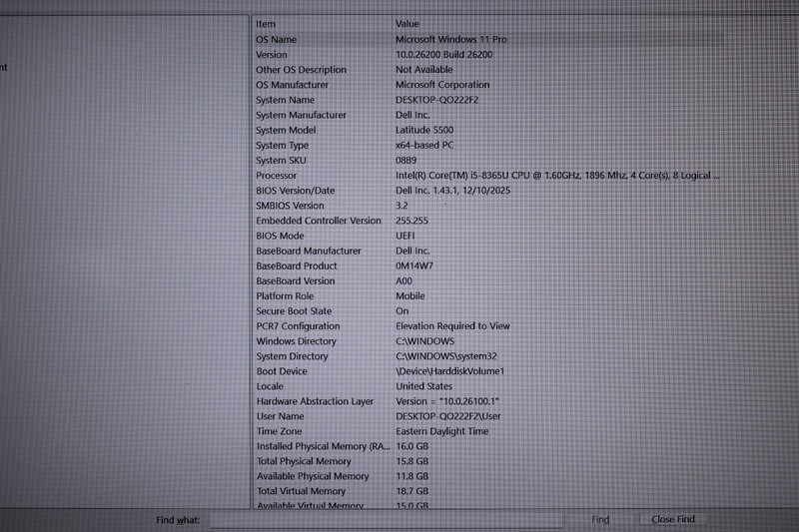This screenshot has height=532, width=799.
Task: Select the Locale row label
Action: [x=270, y=386]
